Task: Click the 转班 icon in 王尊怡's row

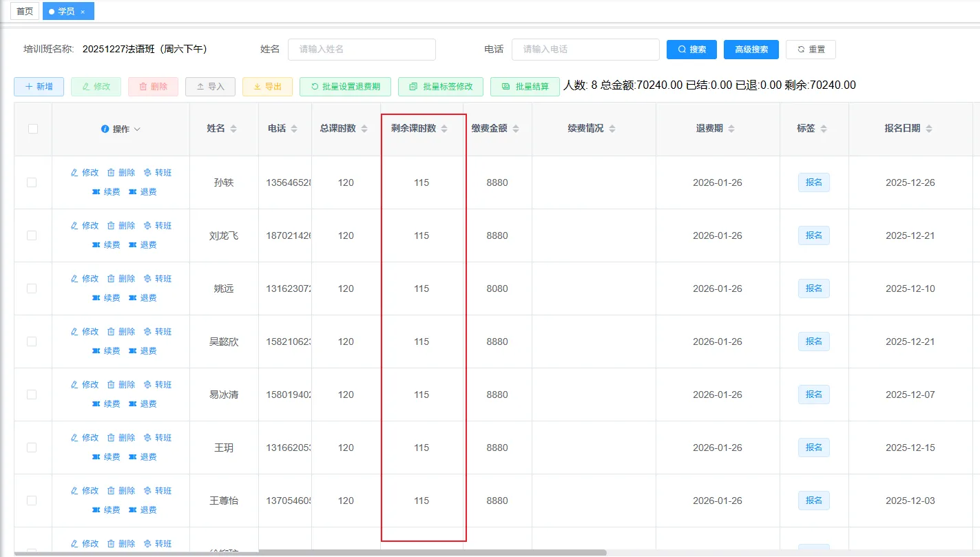Action: tap(147, 491)
